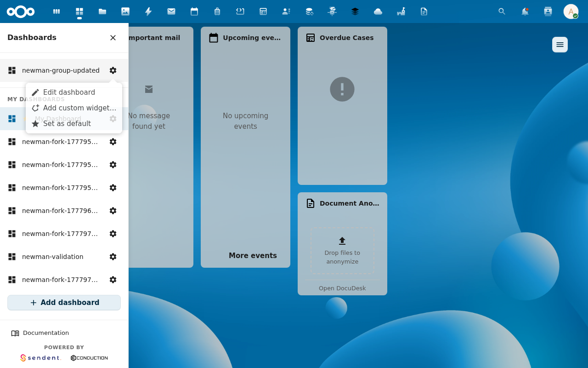Open the snowflake-like app icon in top bar
Viewport: 588px width, 368px height.
(332, 11)
